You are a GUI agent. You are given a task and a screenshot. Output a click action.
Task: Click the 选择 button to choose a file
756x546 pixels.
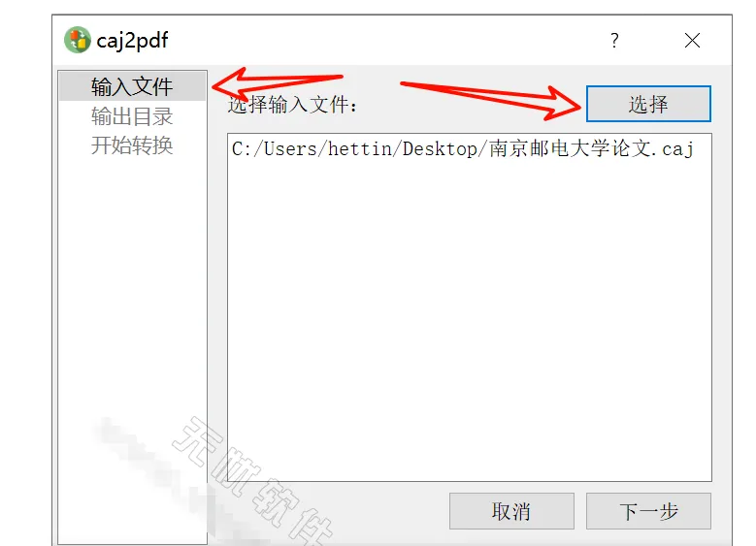point(648,104)
